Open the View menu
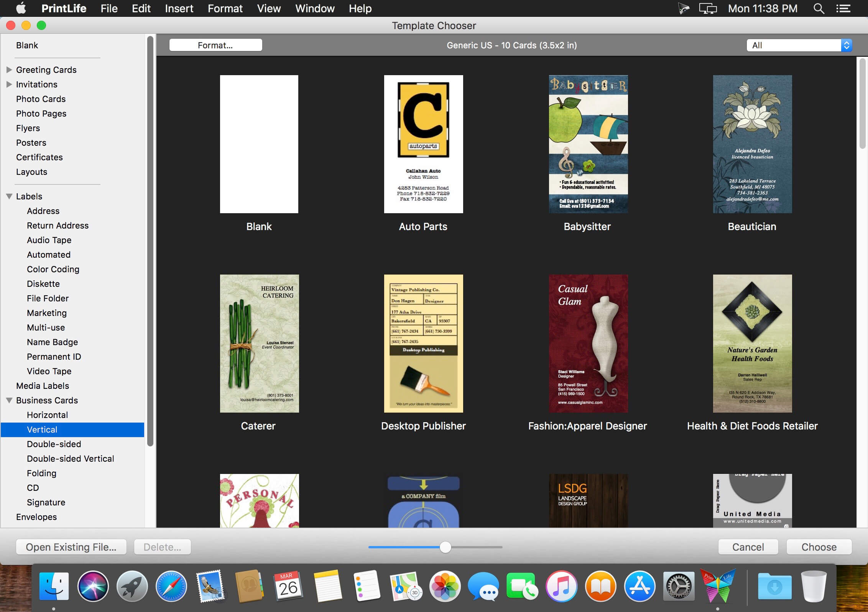Viewport: 868px width, 612px height. [269, 8]
